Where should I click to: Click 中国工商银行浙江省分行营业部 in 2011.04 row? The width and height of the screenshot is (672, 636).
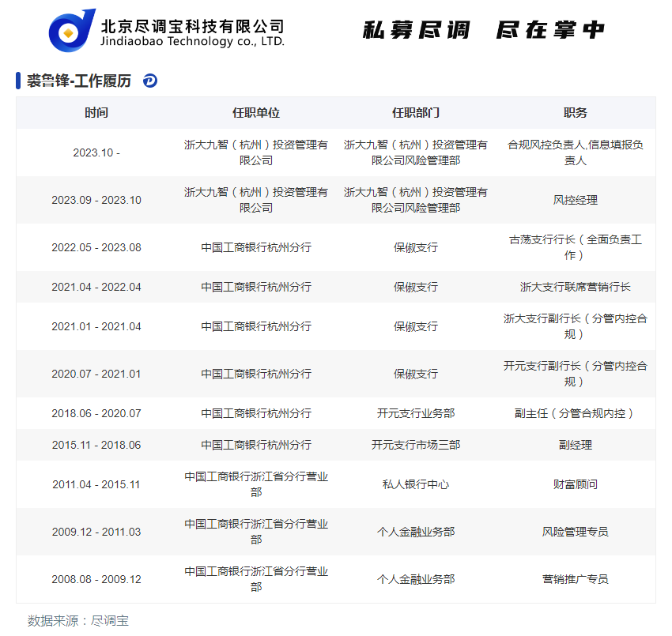click(x=256, y=484)
